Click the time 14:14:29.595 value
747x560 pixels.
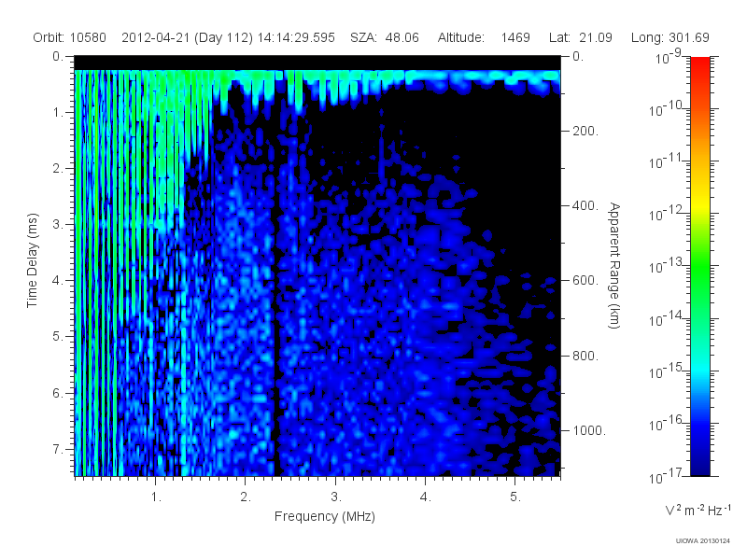(296, 37)
